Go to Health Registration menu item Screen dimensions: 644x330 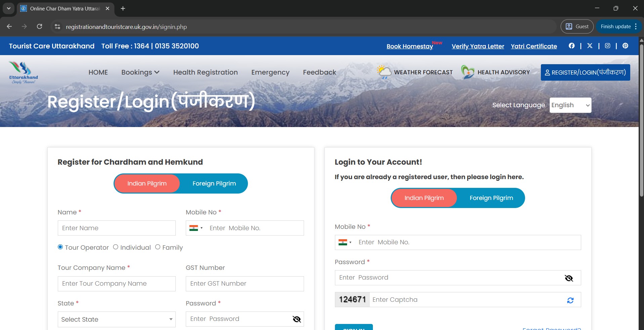click(x=205, y=72)
